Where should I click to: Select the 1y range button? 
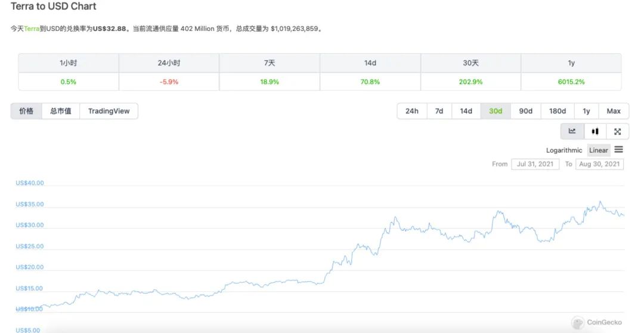pos(586,111)
